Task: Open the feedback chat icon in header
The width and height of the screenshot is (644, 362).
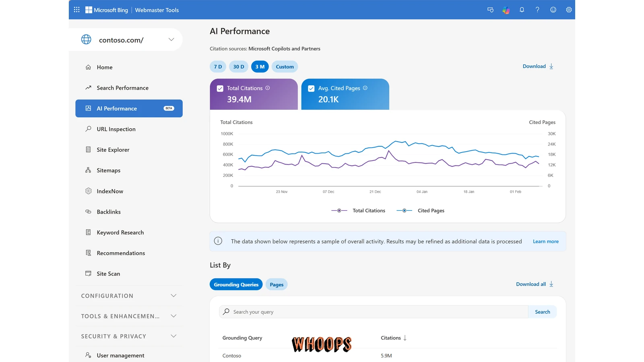Action: click(490, 10)
